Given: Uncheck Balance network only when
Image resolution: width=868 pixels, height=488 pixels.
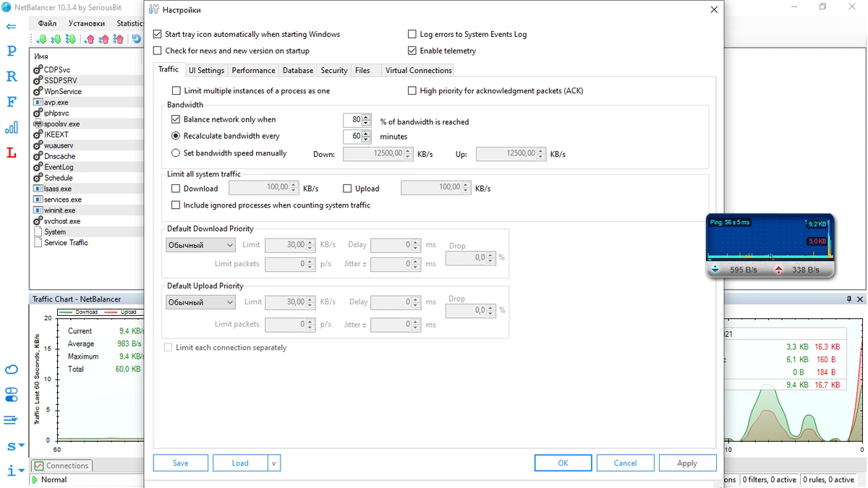Looking at the screenshot, I should [176, 119].
